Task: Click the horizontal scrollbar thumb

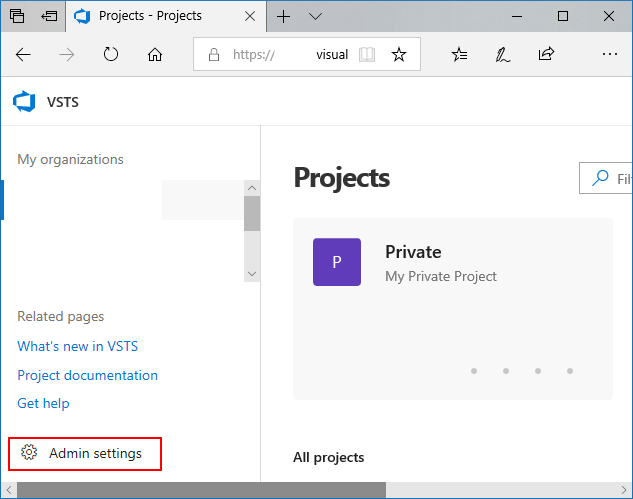Action: click(x=201, y=490)
